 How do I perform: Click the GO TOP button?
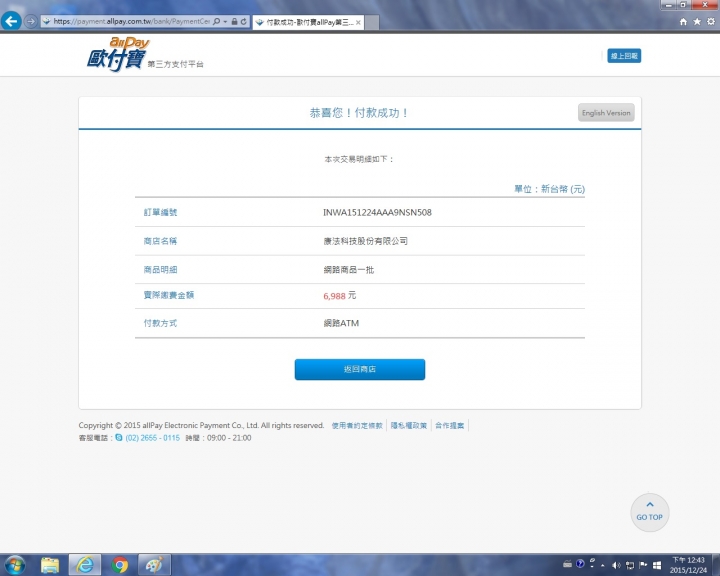650,513
